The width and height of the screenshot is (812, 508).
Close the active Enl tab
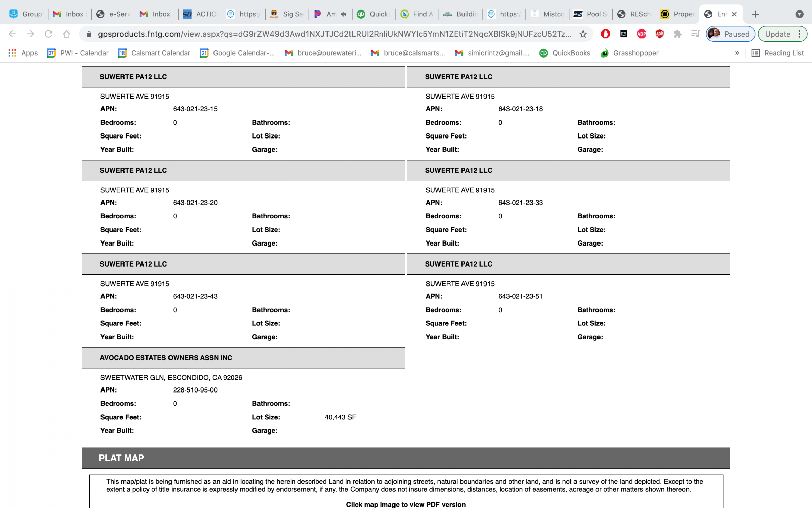[734, 14]
